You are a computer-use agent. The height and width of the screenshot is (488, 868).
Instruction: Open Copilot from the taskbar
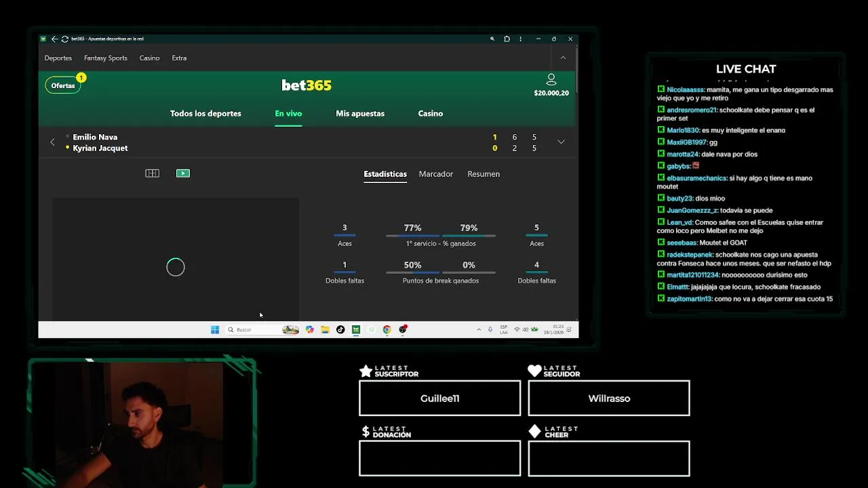click(310, 329)
